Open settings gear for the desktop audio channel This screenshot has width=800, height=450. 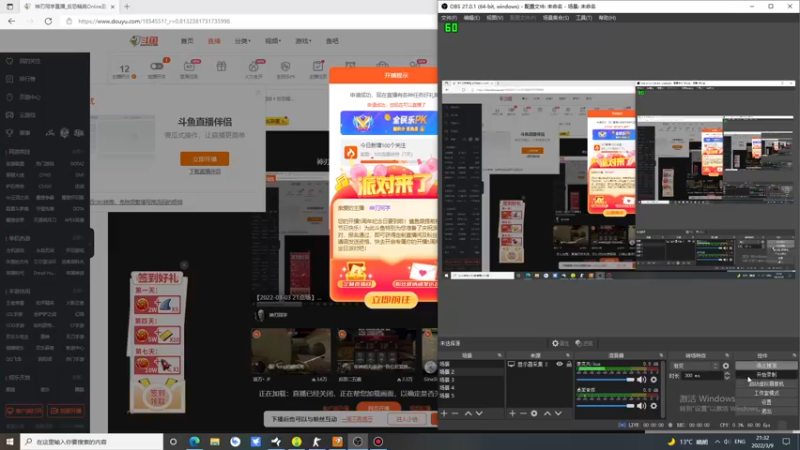[x=654, y=406]
